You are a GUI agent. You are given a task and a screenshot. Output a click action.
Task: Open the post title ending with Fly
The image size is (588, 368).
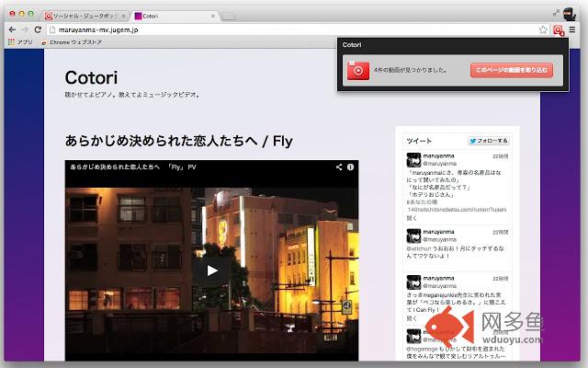178,141
